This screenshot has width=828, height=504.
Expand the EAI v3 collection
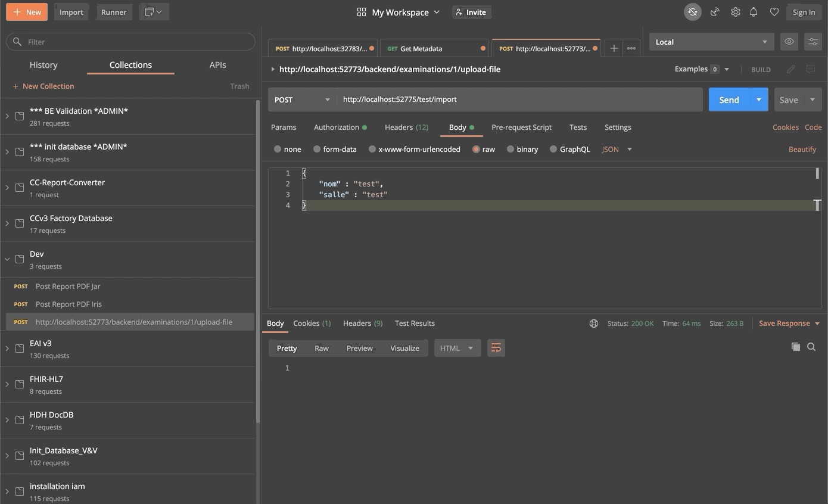pyautogui.click(x=7, y=349)
